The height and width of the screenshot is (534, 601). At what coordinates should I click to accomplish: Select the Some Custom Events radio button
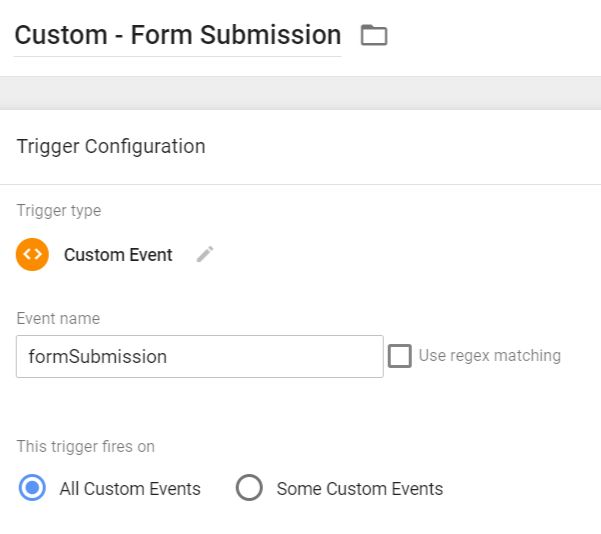coord(249,488)
